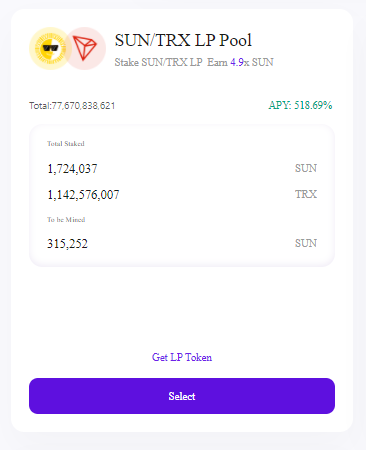Viewport: 366px width, 450px height.
Task: Click the SUN label beside 315,252
Action: [306, 243]
